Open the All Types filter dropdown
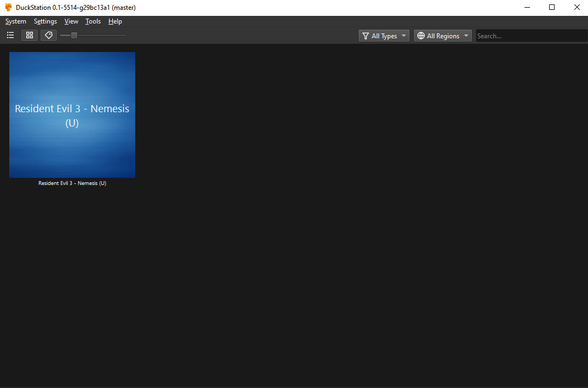This screenshot has height=388, width=588. point(384,36)
